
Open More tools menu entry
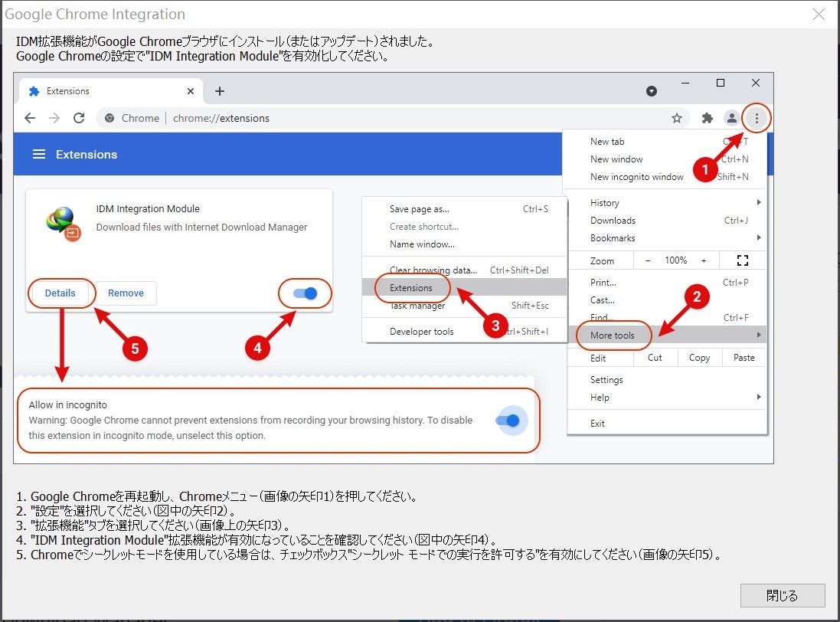(x=668, y=335)
